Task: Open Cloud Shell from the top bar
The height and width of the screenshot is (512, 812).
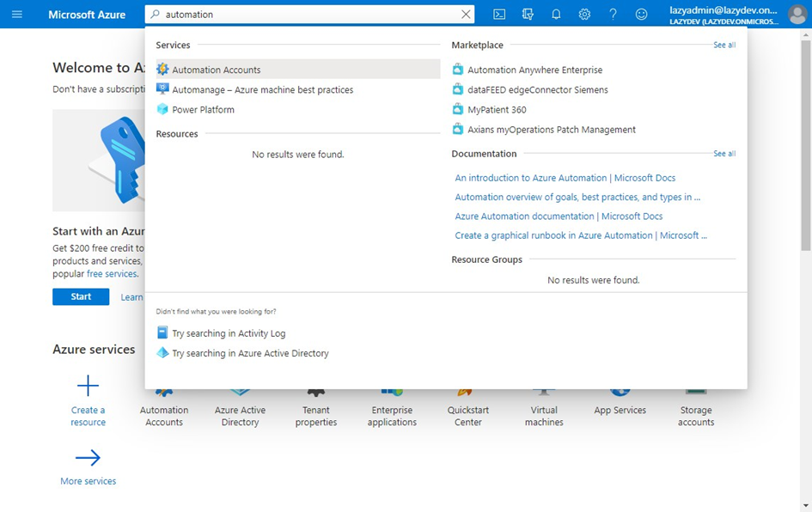Action: [x=499, y=15]
